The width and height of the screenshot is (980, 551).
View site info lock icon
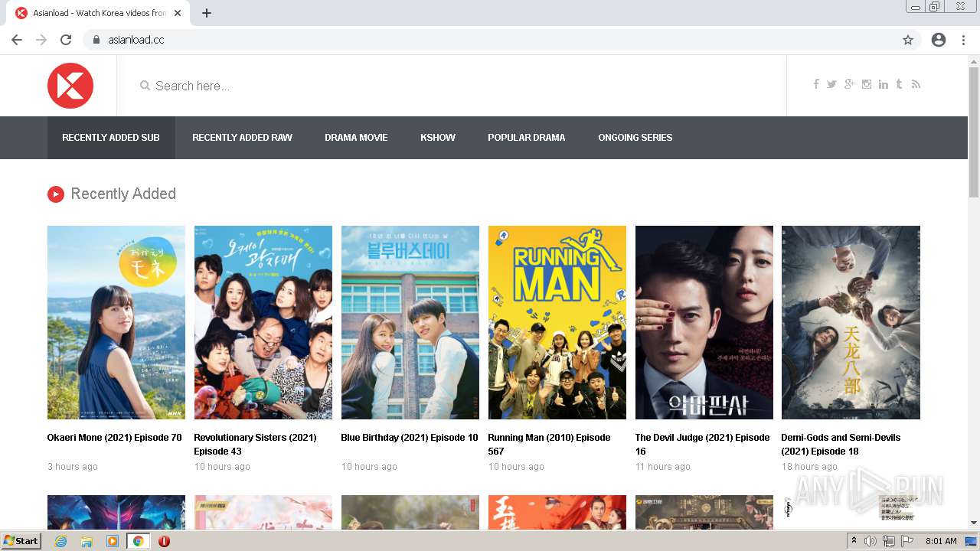click(96, 40)
